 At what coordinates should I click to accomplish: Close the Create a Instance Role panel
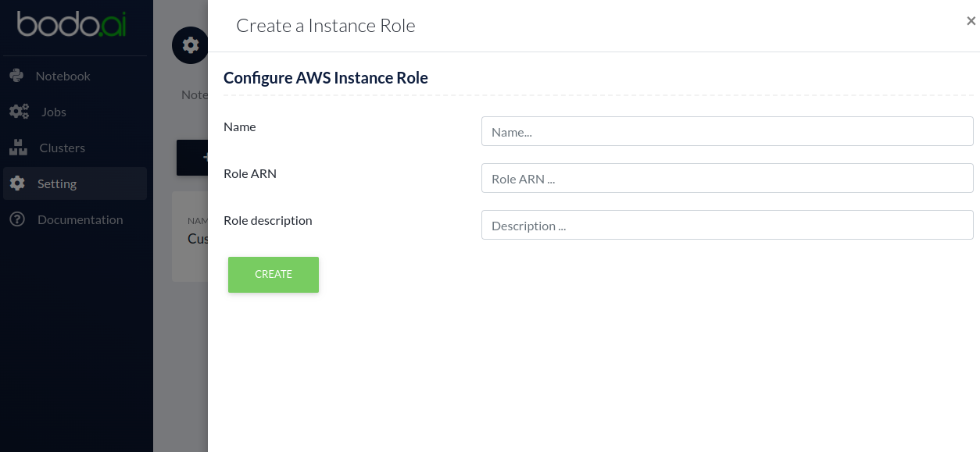coord(971,22)
